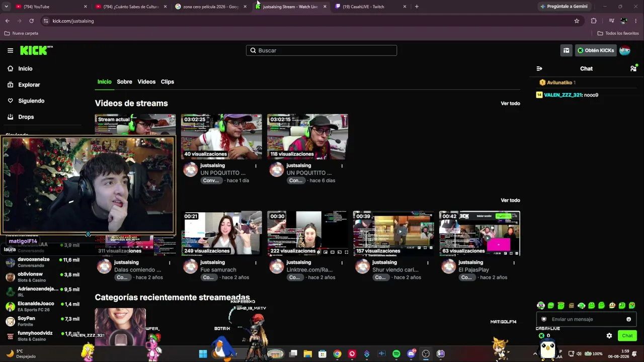This screenshot has height=362, width=644.
Task: Open File Explorer from the taskbar
Action: (x=308, y=354)
